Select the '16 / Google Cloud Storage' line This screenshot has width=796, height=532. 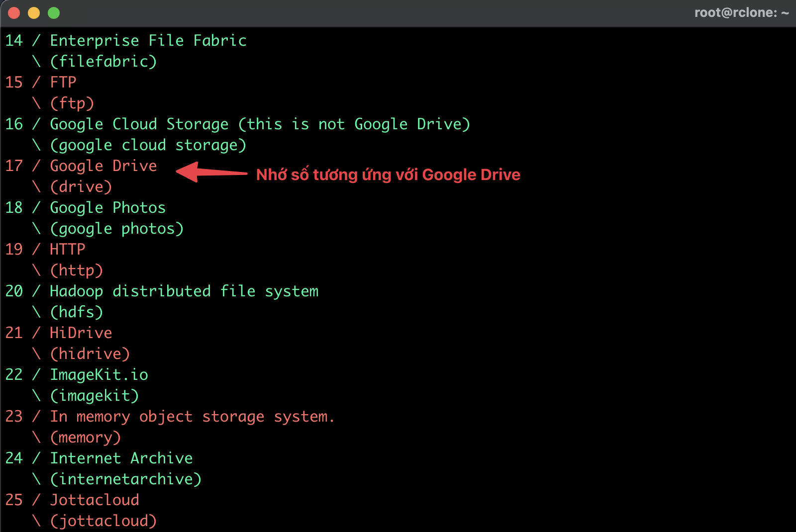pos(238,124)
